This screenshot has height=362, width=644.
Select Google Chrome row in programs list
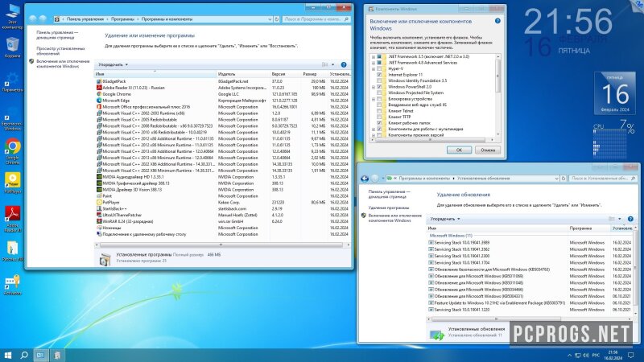point(222,94)
